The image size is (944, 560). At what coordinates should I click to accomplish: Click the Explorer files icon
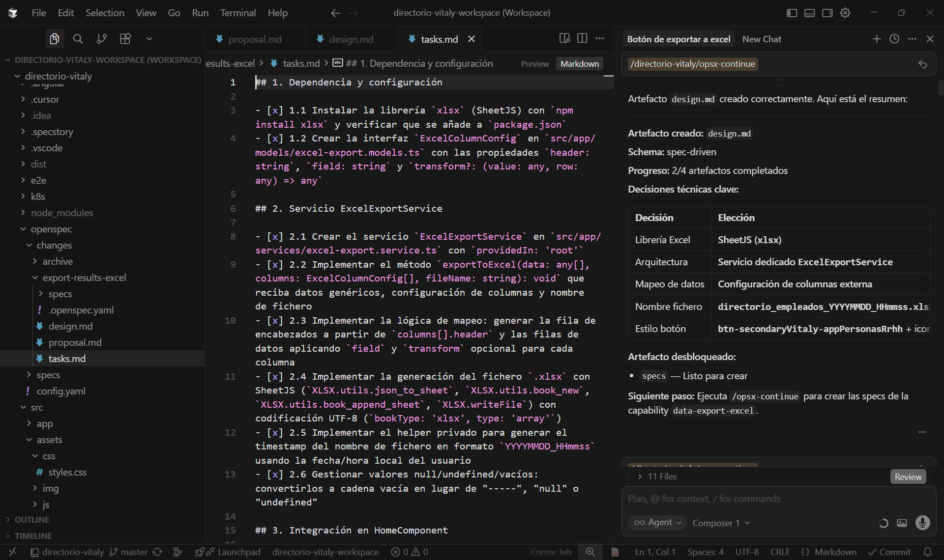[55, 39]
